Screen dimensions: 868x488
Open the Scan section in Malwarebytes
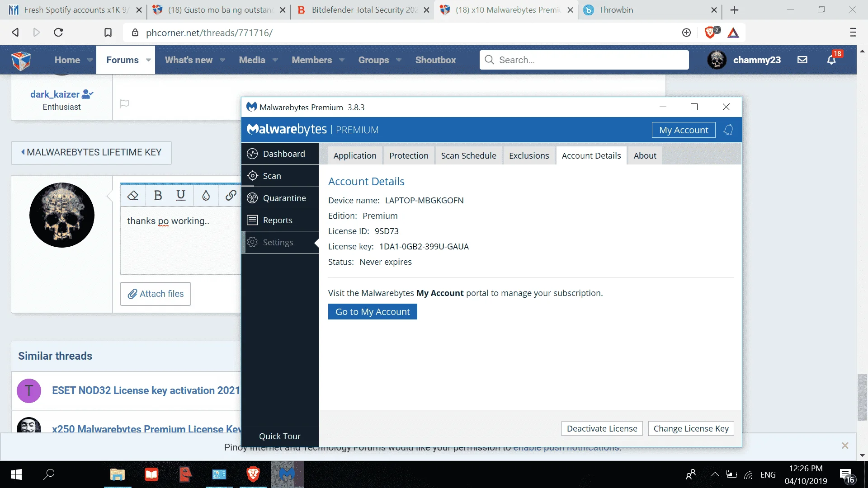pos(280,176)
